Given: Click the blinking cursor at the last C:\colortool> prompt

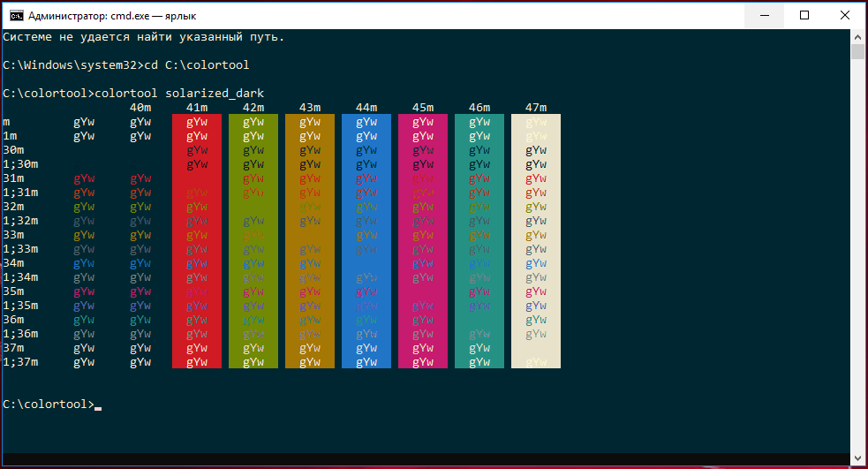Looking at the screenshot, I should [98, 409].
